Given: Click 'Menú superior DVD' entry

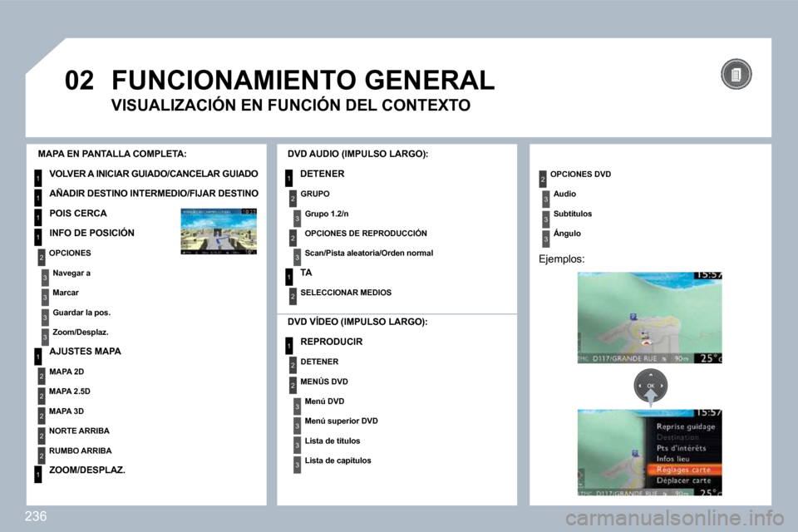Looking at the screenshot, I should (342, 421).
